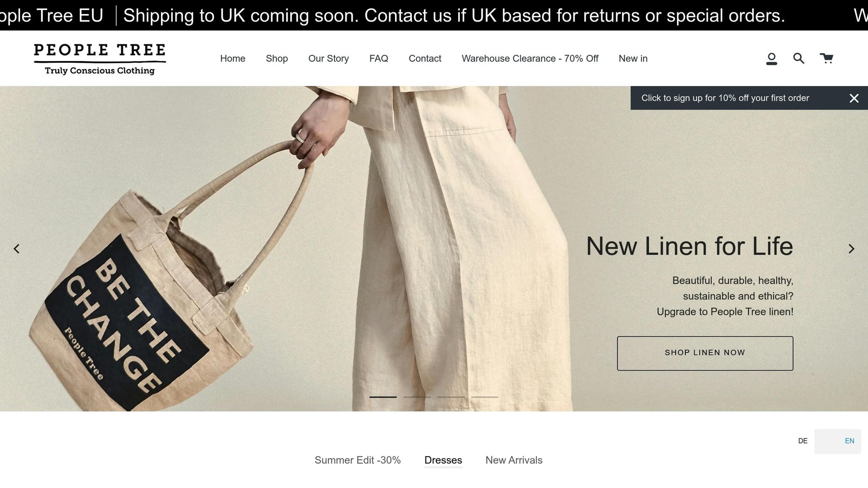This screenshot has height=488, width=868.
Task: Click the People Tree logo
Action: pyautogui.click(x=100, y=59)
